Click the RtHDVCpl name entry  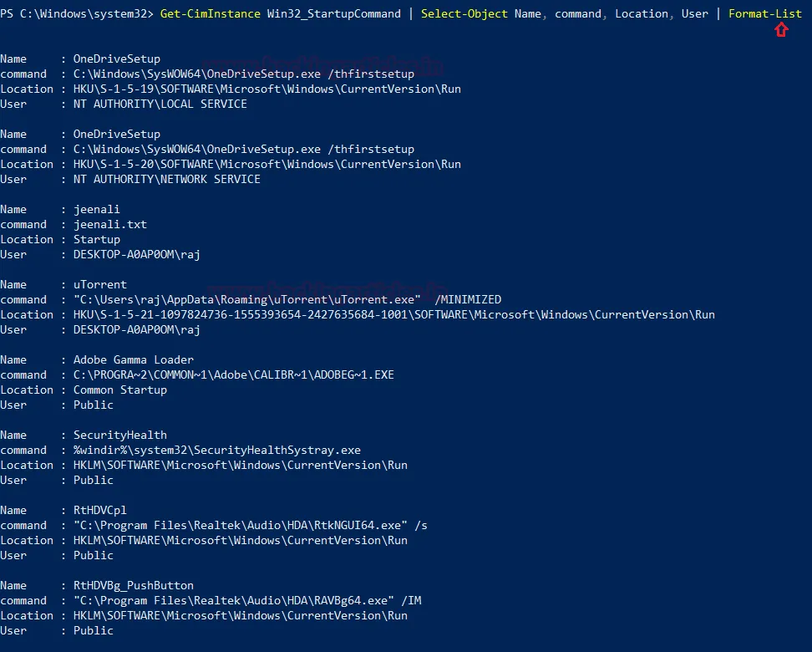click(x=99, y=510)
